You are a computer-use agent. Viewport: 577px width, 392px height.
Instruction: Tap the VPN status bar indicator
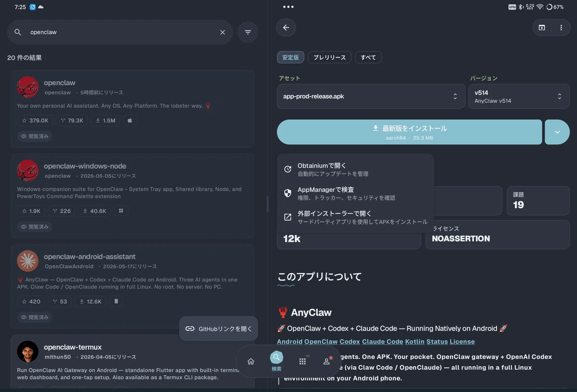[512, 7]
